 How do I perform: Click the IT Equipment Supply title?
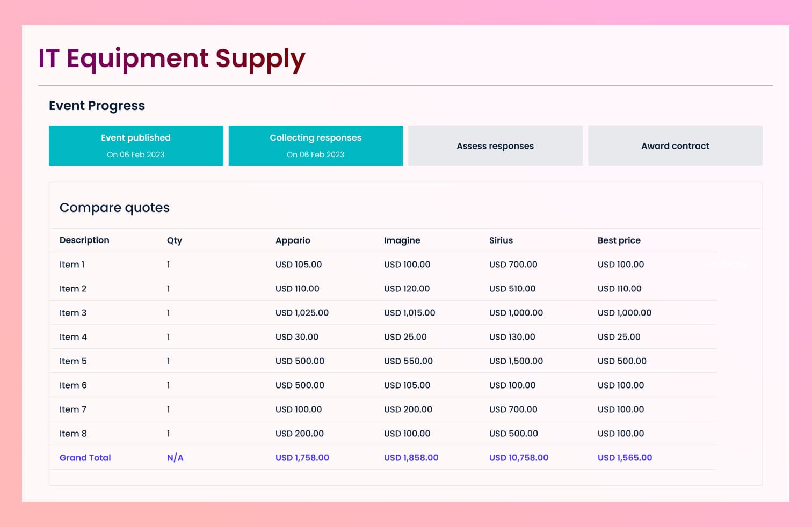click(x=172, y=58)
